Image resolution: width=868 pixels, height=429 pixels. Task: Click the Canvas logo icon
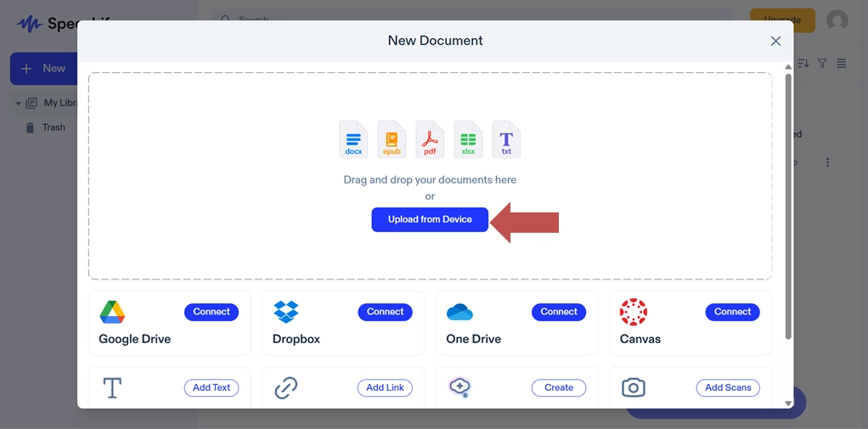(634, 312)
